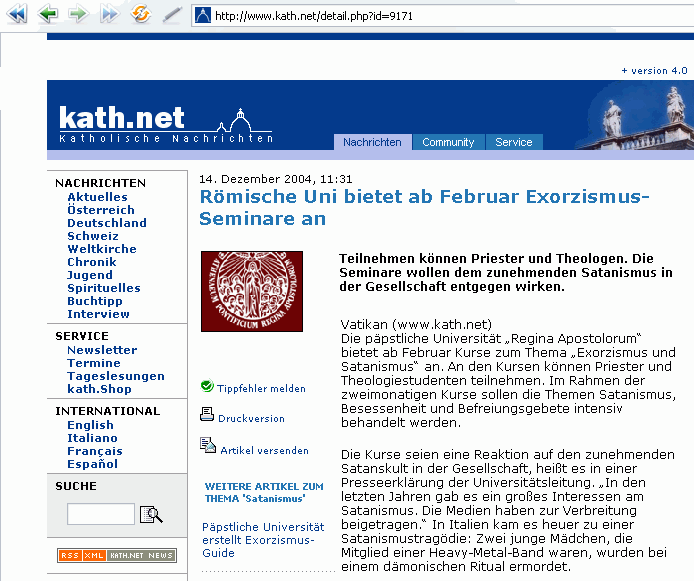Click the kath.net logo

(x=166, y=124)
